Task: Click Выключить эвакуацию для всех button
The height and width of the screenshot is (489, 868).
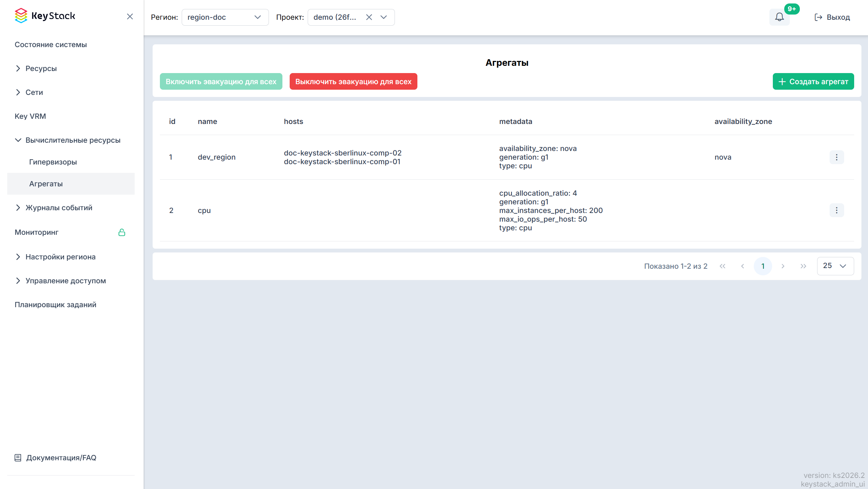Action: (353, 82)
